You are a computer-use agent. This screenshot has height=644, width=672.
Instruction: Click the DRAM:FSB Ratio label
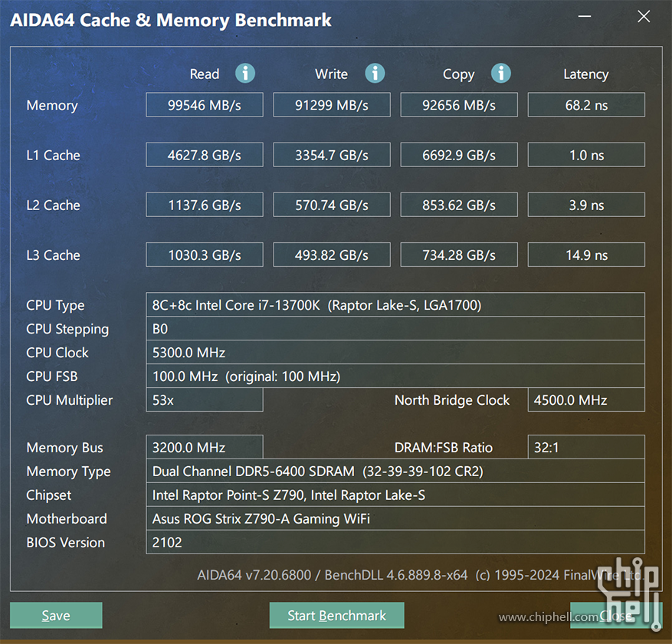(443, 448)
